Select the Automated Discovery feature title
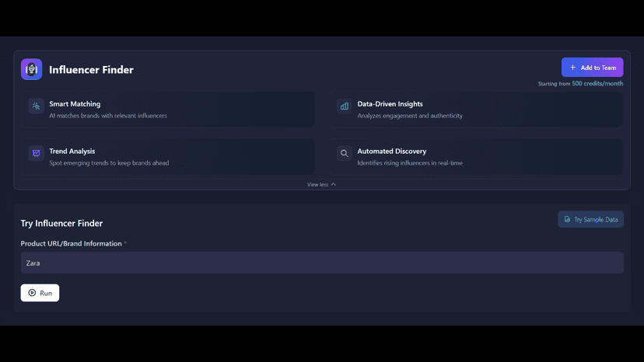The image size is (644, 362). coord(392,151)
